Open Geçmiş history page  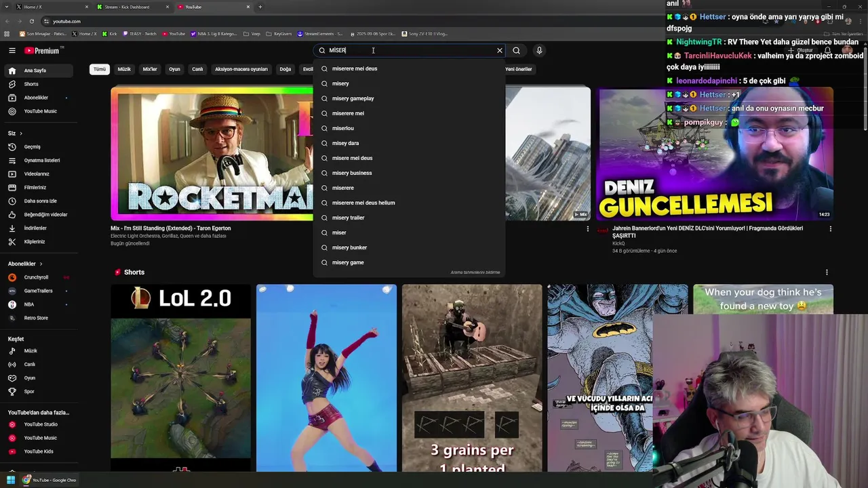(x=32, y=146)
